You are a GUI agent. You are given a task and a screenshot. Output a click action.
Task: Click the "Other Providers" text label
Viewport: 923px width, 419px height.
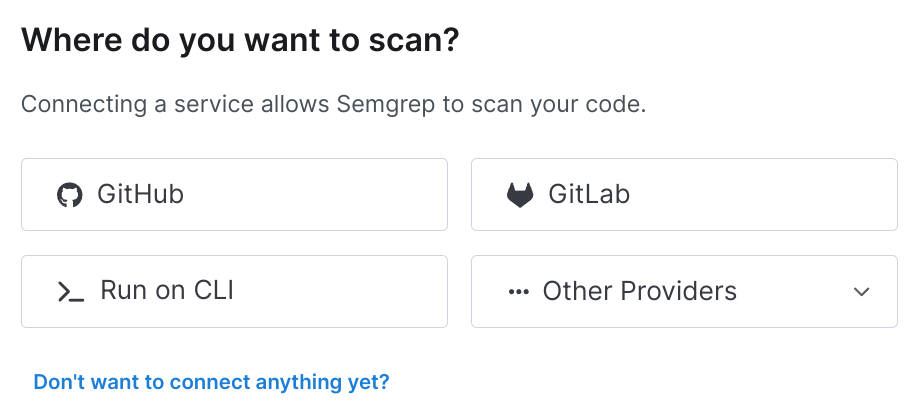[639, 292]
